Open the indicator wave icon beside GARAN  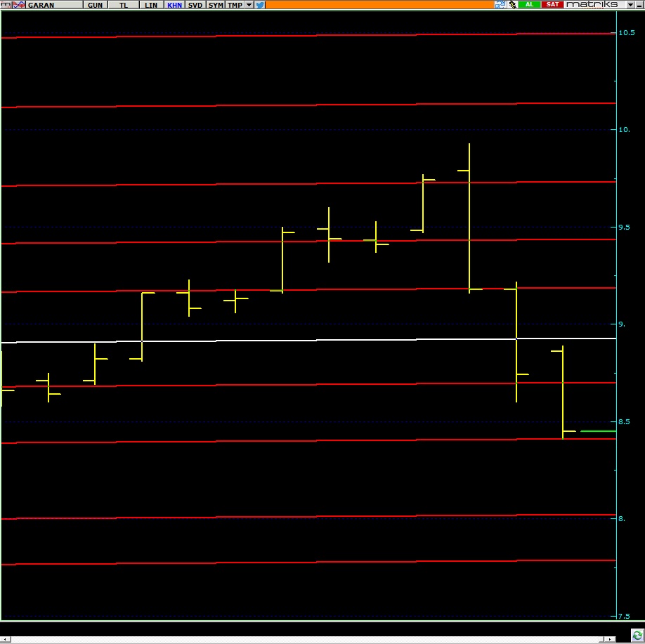(x=19, y=4)
